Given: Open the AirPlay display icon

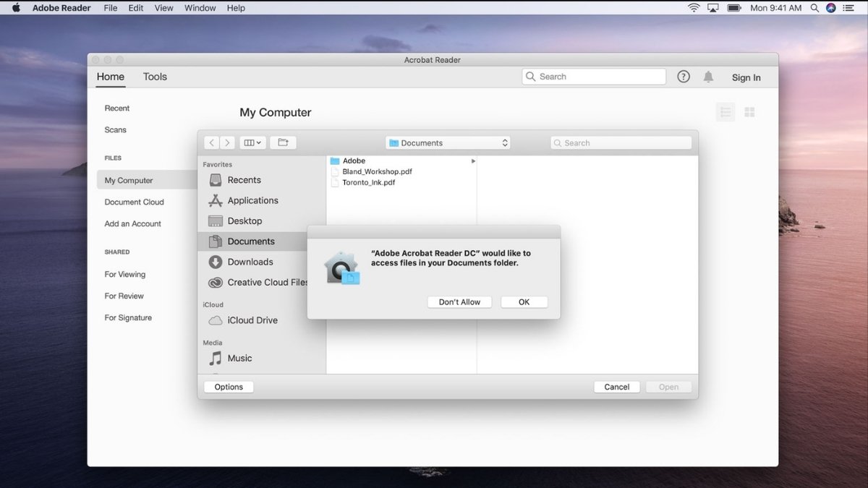Looking at the screenshot, I should tap(713, 8).
